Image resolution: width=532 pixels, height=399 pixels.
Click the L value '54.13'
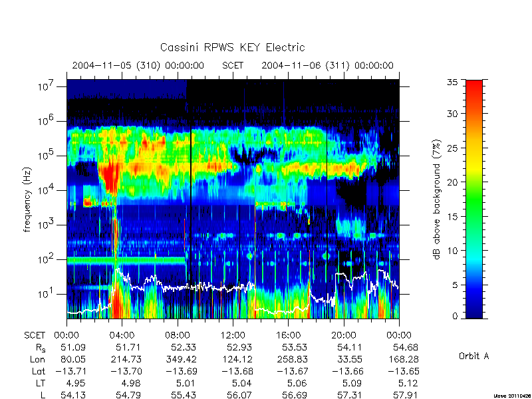point(73,395)
